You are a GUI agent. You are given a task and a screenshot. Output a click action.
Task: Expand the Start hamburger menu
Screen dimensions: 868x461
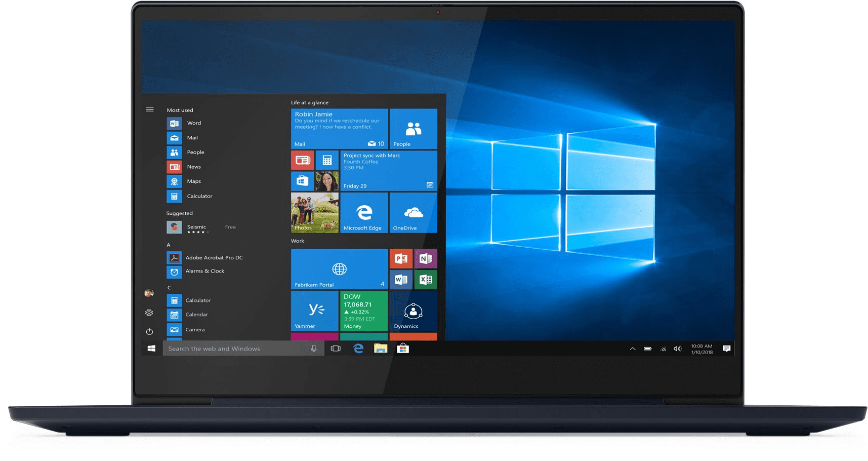point(150,109)
